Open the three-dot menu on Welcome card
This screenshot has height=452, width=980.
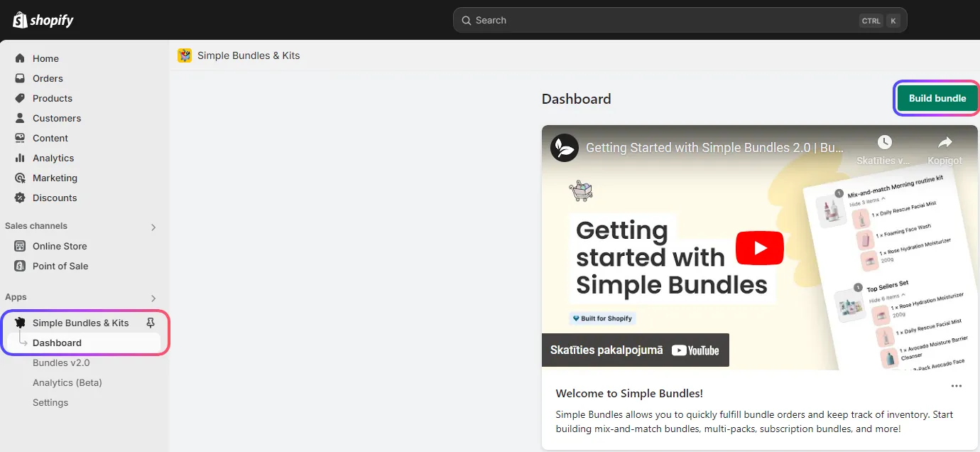pyautogui.click(x=957, y=386)
